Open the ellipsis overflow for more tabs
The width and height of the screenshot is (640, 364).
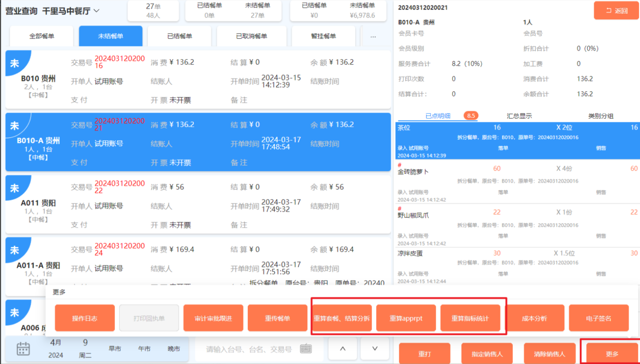click(x=373, y=36)
